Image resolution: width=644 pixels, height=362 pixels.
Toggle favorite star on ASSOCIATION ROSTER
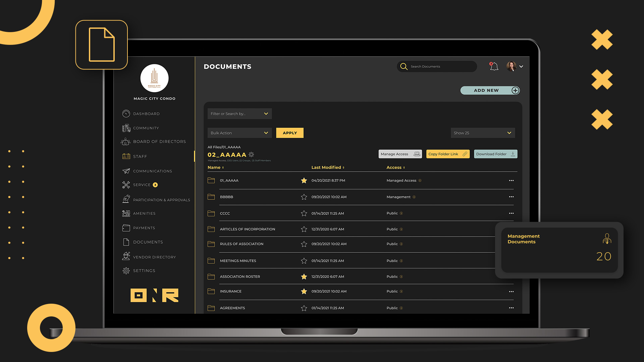304,276
